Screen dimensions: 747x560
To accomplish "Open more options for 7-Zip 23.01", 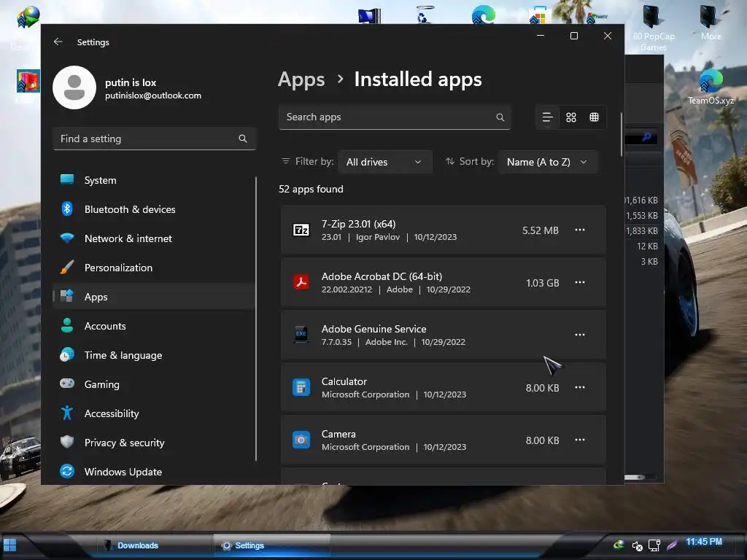I will [x=580, y=230].
